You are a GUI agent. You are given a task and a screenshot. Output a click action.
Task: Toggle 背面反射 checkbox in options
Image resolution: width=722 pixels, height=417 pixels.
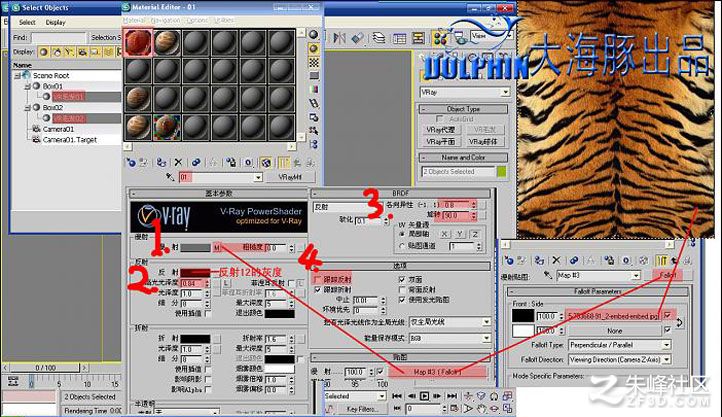(x=402, y=290)
